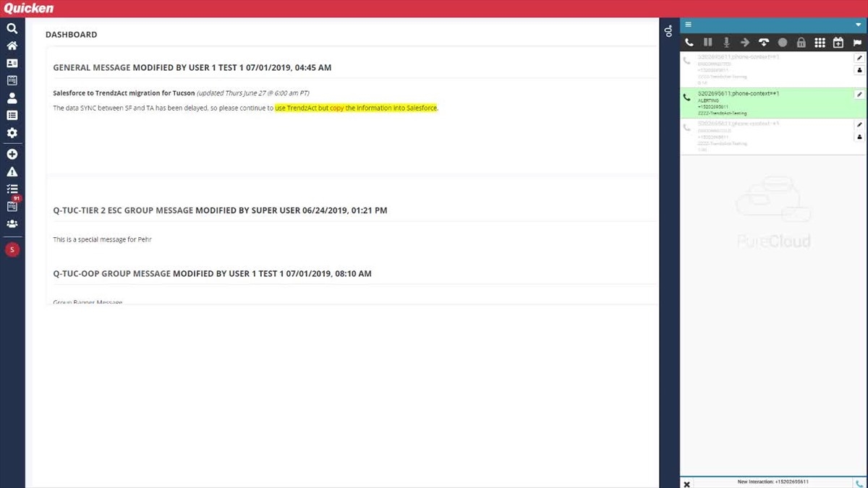Click the disconnect hang-up phone icon

tap(763, 43)
